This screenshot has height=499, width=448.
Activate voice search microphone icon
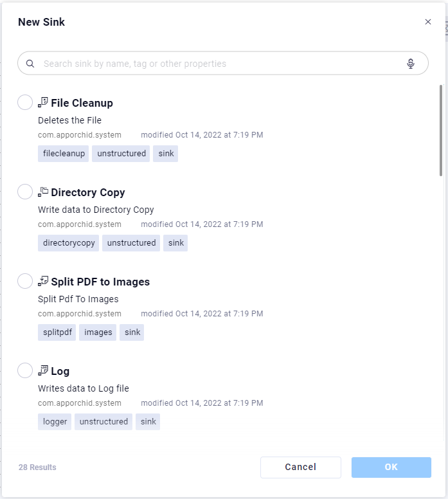pos(411,64)
